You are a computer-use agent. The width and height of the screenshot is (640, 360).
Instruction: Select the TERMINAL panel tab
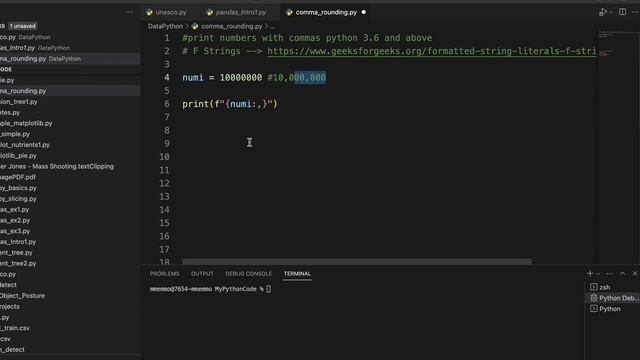tap(297, 273)
